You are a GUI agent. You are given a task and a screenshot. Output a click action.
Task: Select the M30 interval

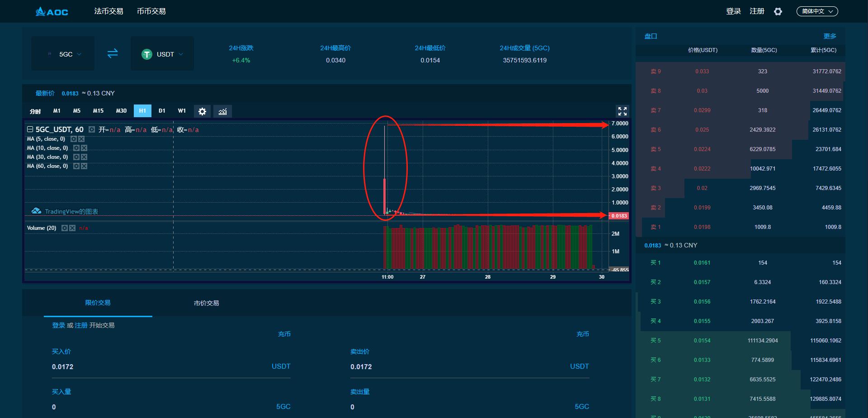(121, 111)
